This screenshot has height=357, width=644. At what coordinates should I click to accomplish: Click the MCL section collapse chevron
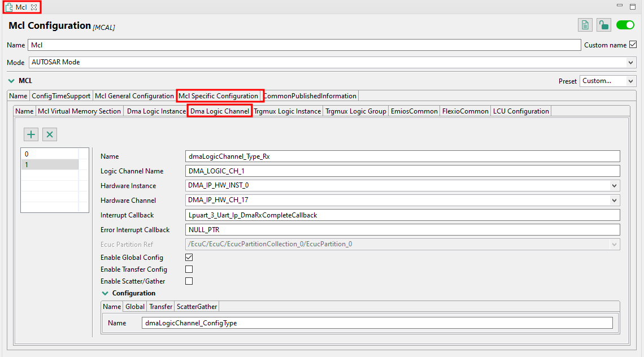tap(11, 80)
